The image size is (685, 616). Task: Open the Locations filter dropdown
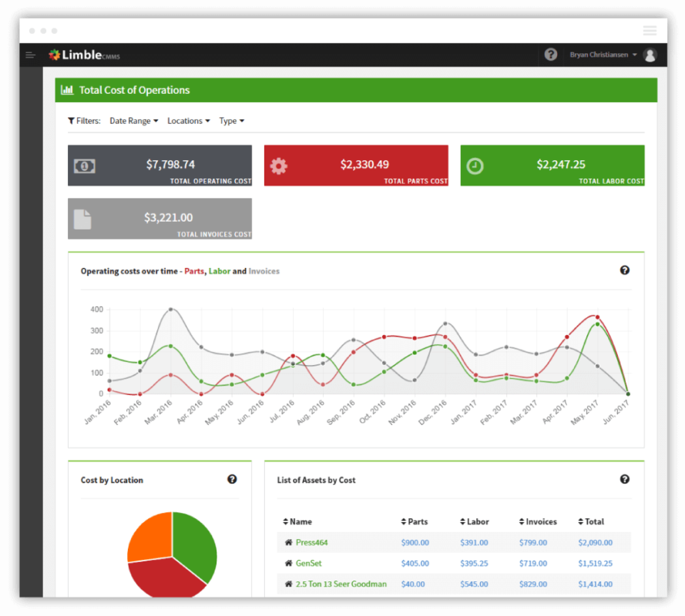(x=189, y=121)
